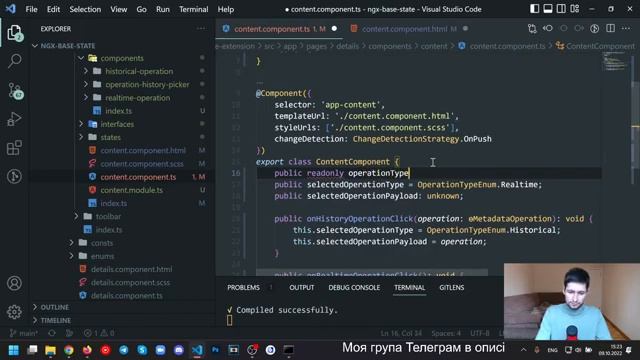Viewport: 640px width, 360px height.
Task: Switch to the DEBUG CONSOLE tab
Action: [x=354, y=287]
